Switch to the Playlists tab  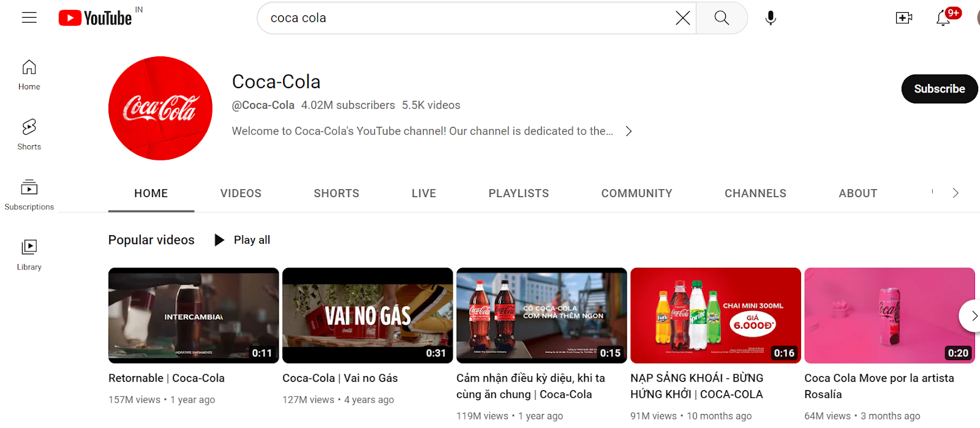[518, 193]
